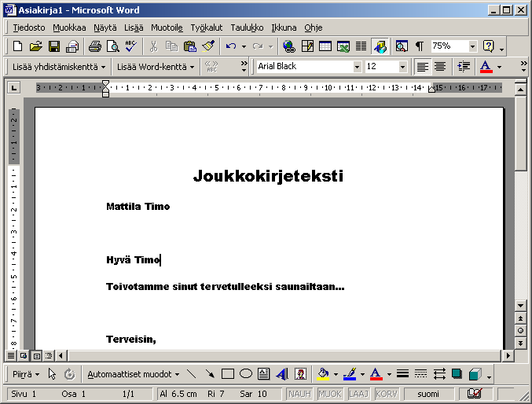Toggle the LAAJ status bar indicator

(358, 394)
